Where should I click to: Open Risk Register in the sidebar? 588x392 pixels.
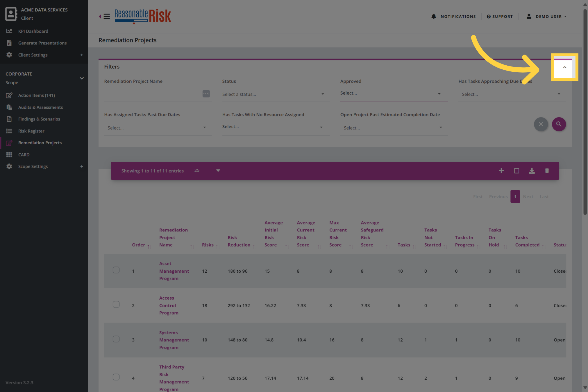31,131
